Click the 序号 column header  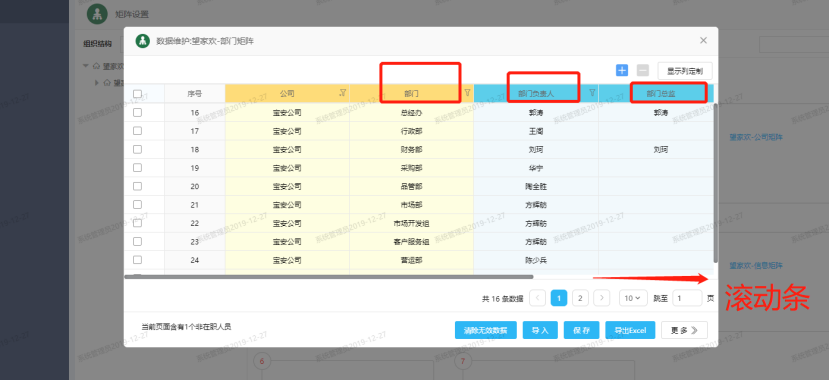point(195,94)
